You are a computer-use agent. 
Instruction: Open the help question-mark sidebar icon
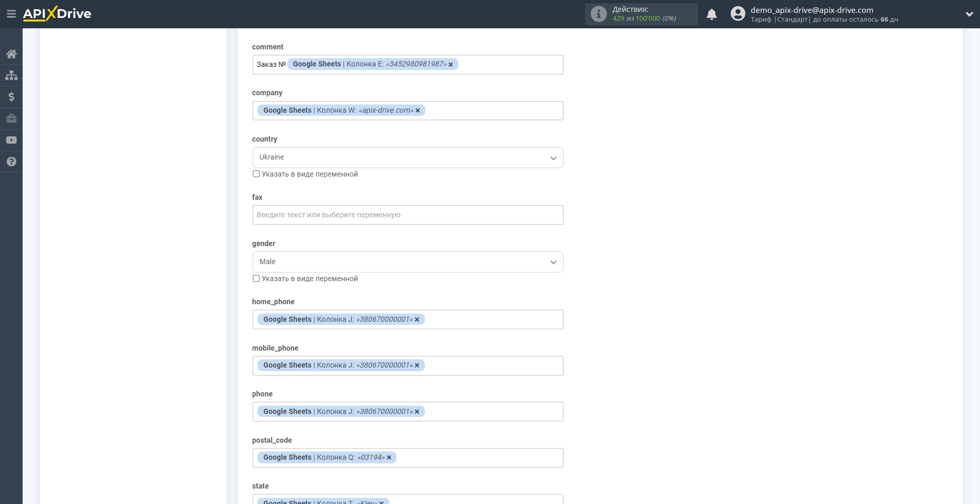(x=11, y=162)
